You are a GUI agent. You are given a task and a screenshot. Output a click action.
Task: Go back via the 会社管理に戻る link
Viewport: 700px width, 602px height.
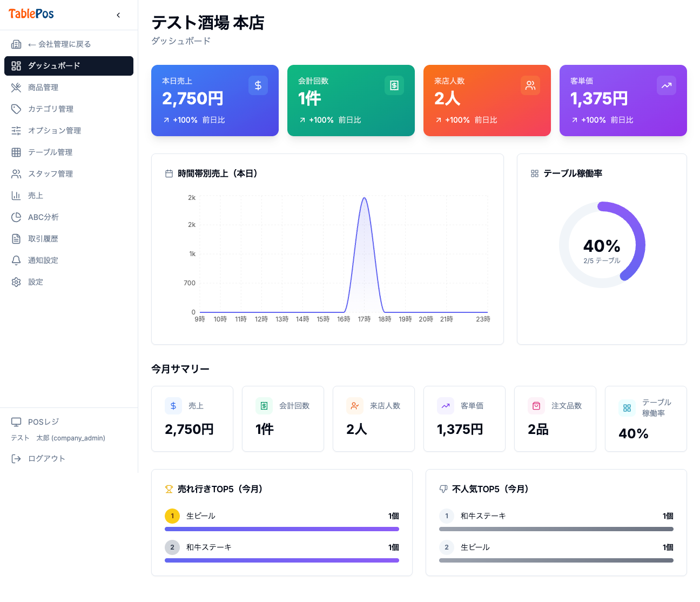coord(69,44)
